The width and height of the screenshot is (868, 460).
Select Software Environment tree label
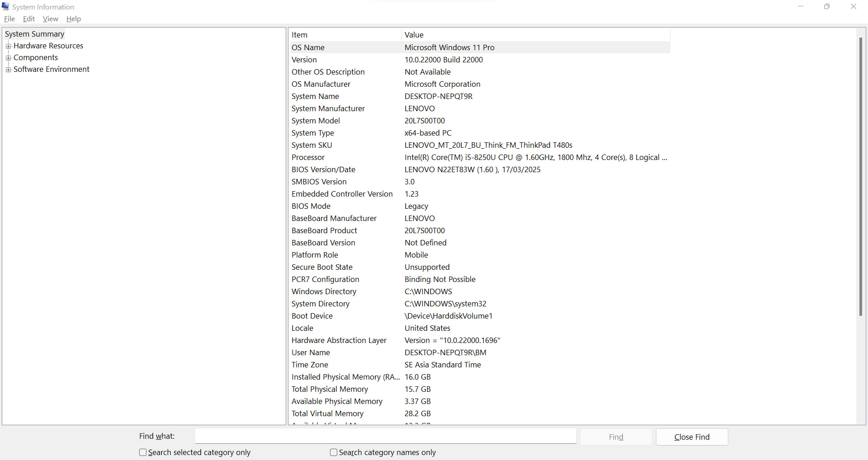tap(52, 69)
